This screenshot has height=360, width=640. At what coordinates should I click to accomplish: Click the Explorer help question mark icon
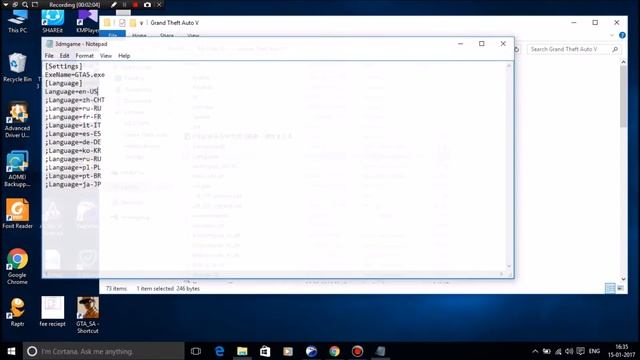click(622, 36)
